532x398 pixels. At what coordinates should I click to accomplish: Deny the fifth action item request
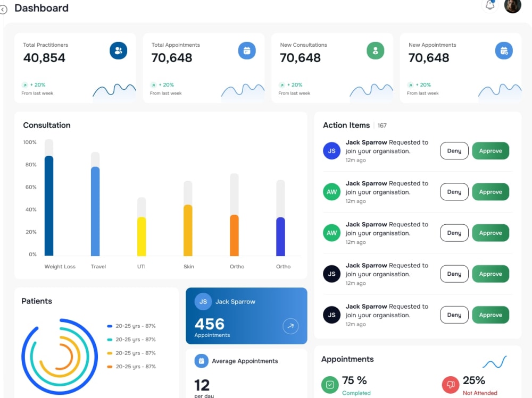[x=454, y=315]
